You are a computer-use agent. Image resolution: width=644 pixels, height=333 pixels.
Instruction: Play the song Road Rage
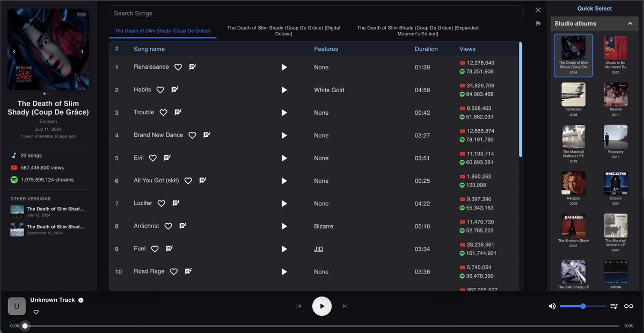click(284, 272)
